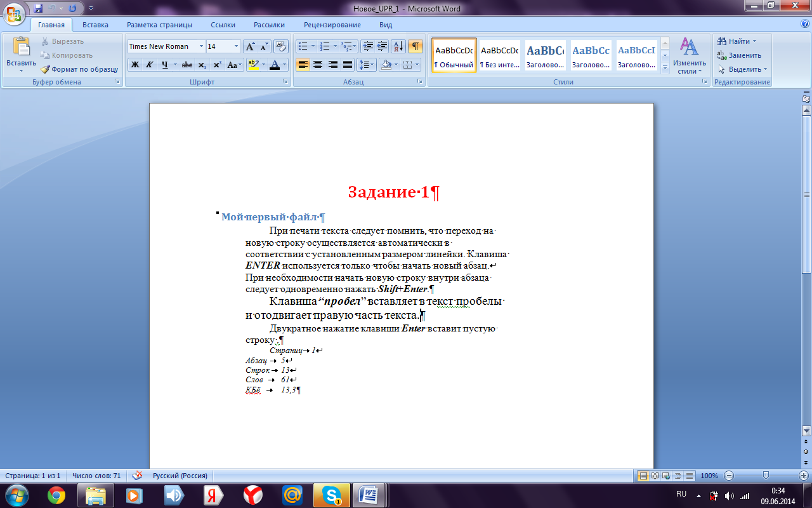Copy selection with Копировать

point(67,55)
